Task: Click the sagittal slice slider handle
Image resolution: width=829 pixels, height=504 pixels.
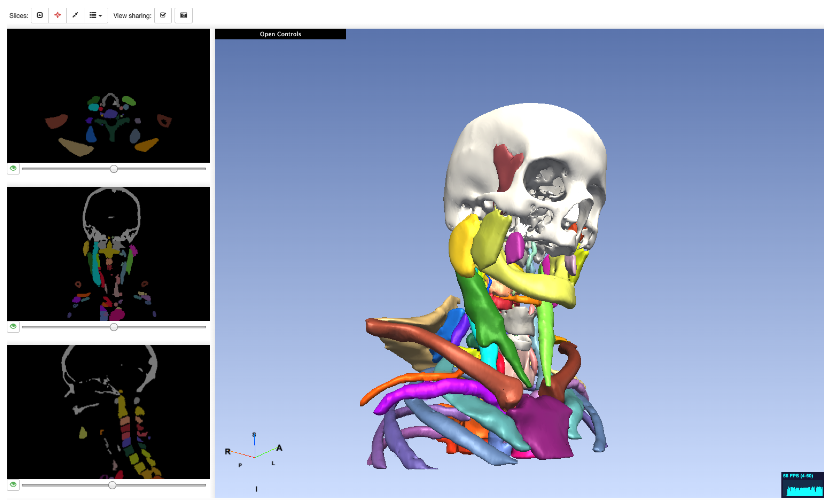Action: pyautogui.click(x=112, y=485)
